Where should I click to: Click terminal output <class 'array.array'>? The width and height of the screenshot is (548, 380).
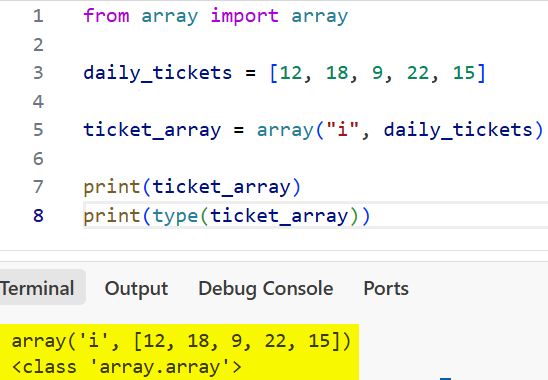pos(127,367)
